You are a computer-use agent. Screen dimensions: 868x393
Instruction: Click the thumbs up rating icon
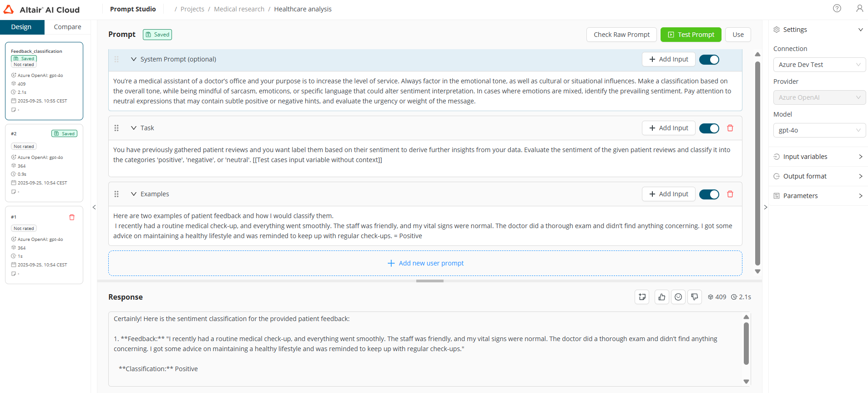[x=661, y=297]
